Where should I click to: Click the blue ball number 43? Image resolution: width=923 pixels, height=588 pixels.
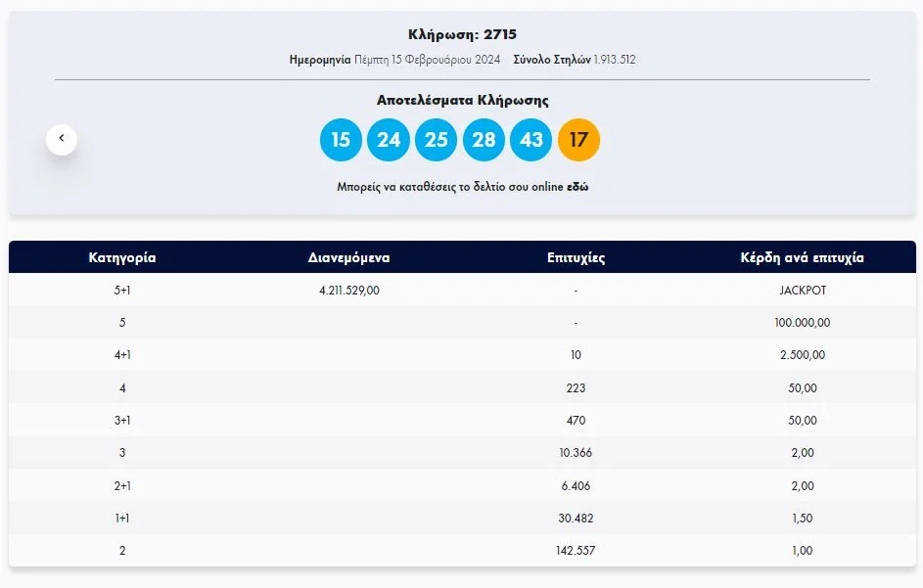[x=531, y=140]
